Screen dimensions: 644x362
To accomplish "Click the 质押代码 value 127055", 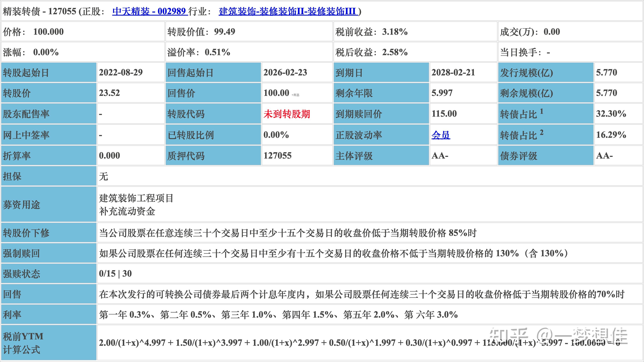I will click(x=278, y=156).
